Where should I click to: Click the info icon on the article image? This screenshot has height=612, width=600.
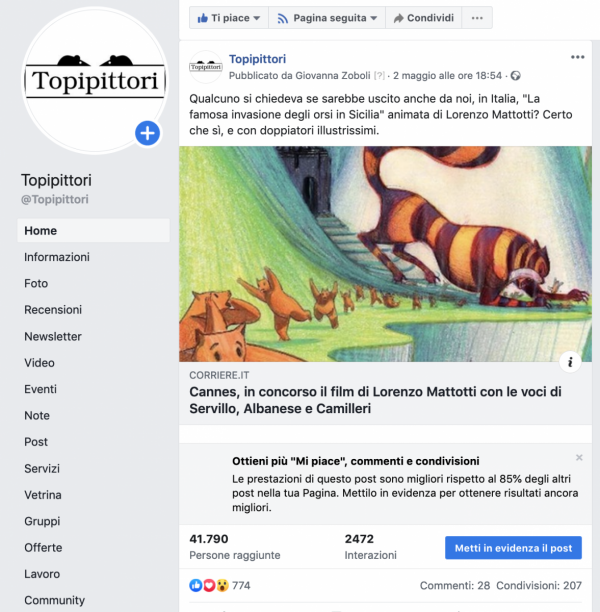[570, 362]
